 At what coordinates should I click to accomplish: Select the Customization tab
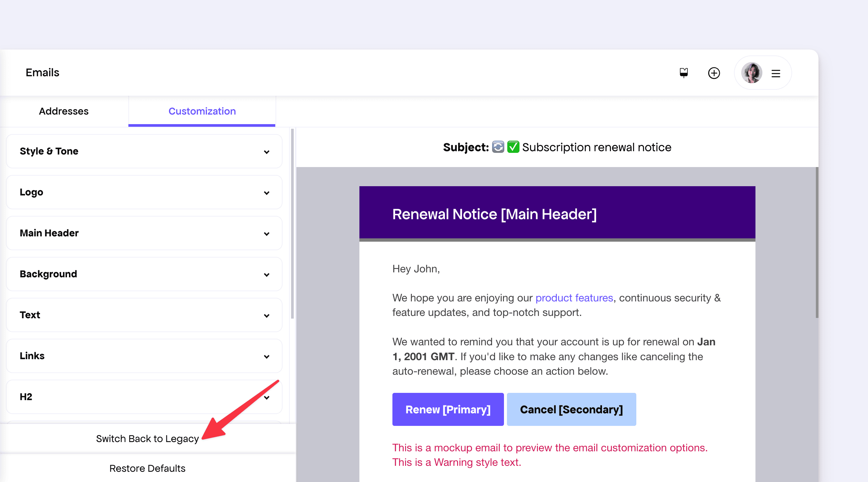pos(202,111)
